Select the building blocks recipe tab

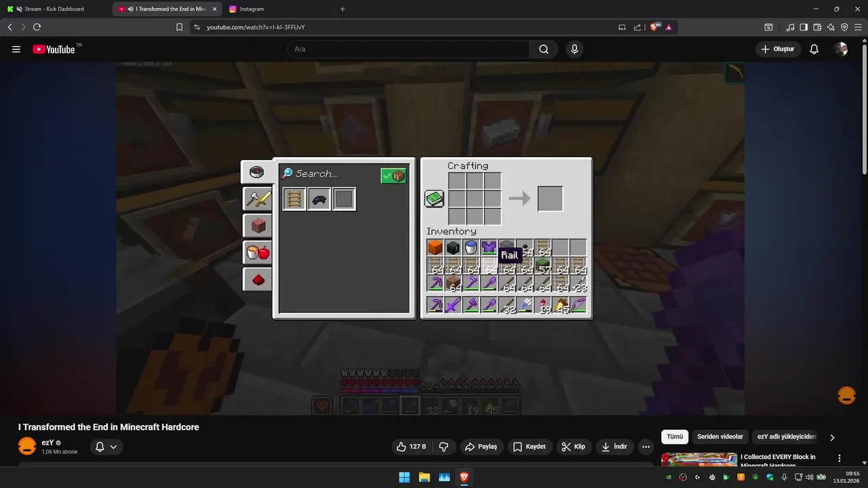point(258,226)
